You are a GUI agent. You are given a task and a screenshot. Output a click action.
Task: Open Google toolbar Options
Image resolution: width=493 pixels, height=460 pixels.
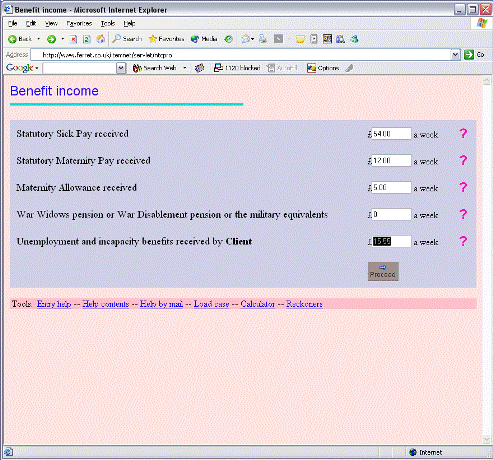tap(323, 68)
